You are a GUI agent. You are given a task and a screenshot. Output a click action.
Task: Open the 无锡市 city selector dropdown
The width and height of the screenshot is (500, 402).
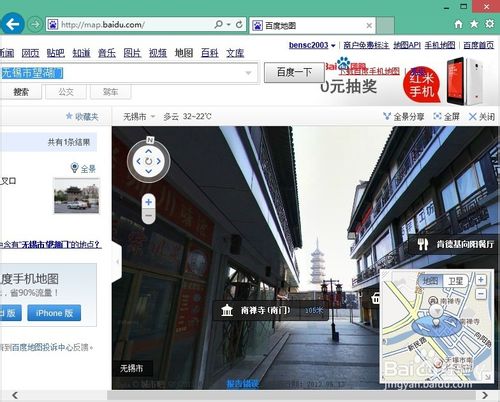coord(139,116)
